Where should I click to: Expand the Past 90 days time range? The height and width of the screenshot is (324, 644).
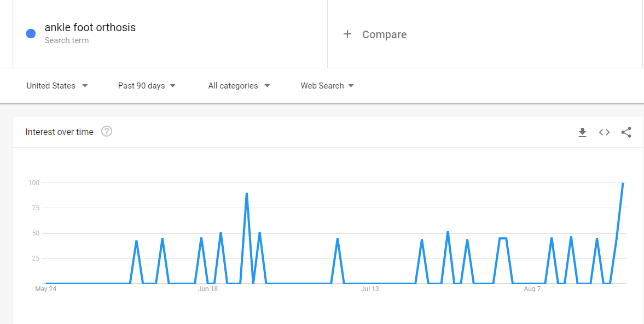pyautogui.click(x=147, y=86)
